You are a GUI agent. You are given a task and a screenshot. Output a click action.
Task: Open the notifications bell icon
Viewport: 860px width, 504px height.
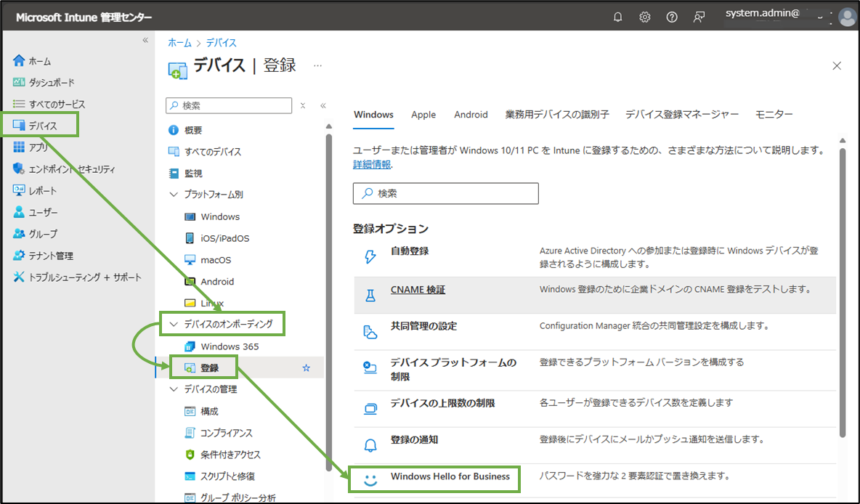pyautogui.click(x=617, y=16)
